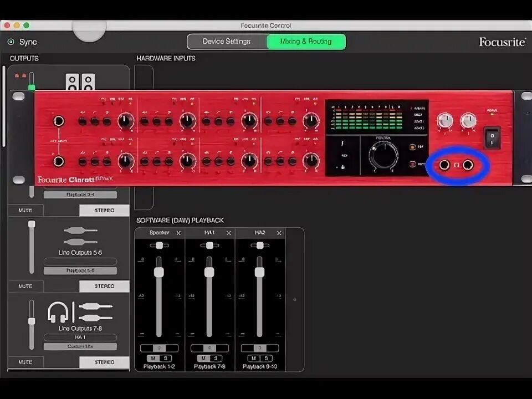Image resolution: width=532 pixels, height=399 pixels.
Task: Open the Playback 5-6 source selector
Action: [80, 270]
